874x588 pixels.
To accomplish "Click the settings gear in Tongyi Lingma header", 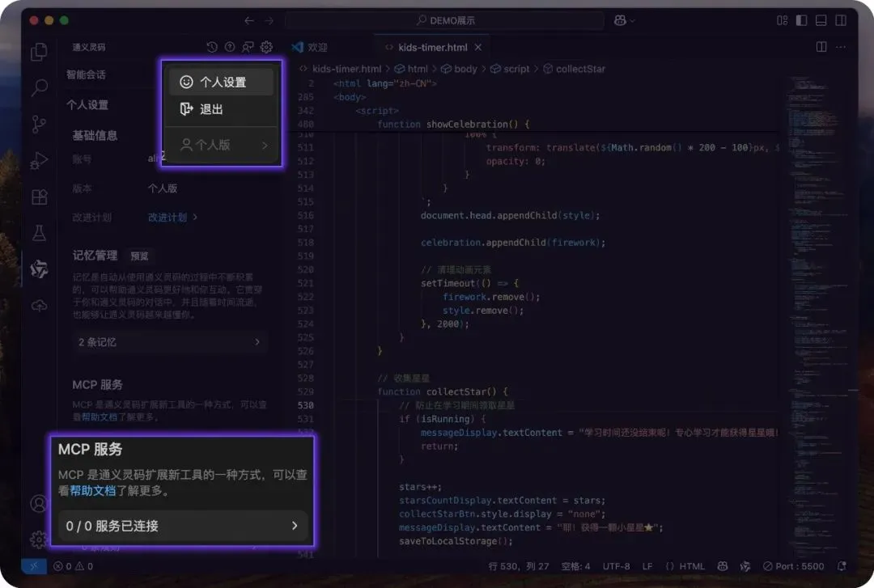I will tap(266, 48).
